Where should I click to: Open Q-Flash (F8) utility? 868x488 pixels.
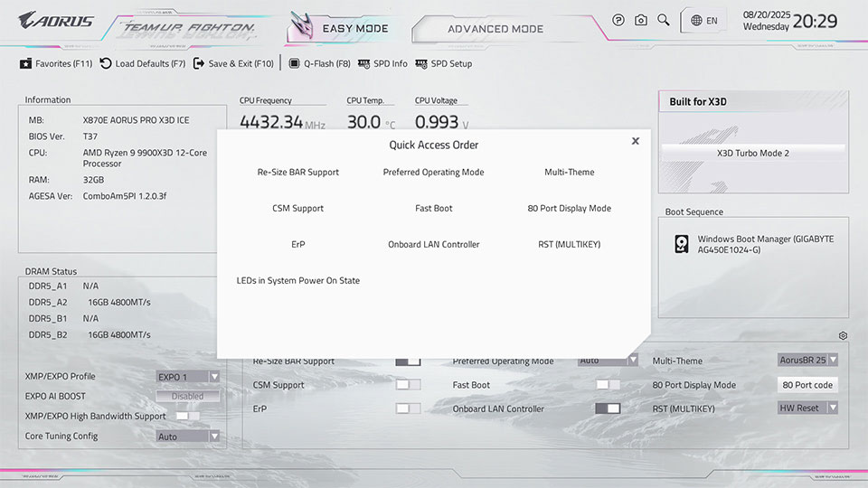[x=326, y=63]
